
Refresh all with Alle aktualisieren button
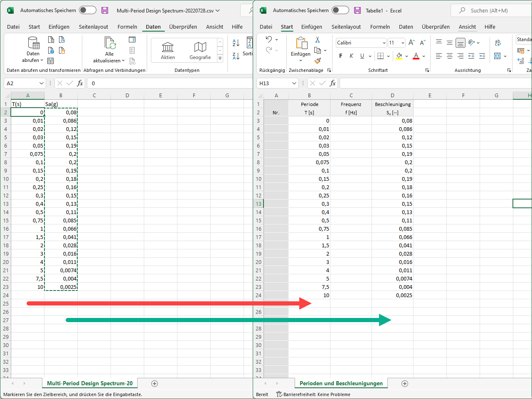coord(109,49)
